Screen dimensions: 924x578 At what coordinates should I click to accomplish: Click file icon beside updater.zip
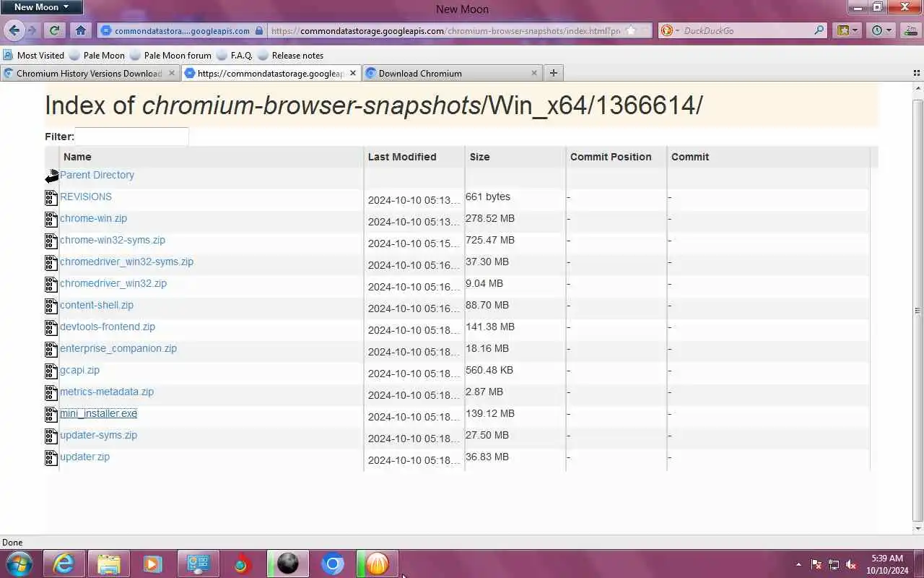click(51, 457)
